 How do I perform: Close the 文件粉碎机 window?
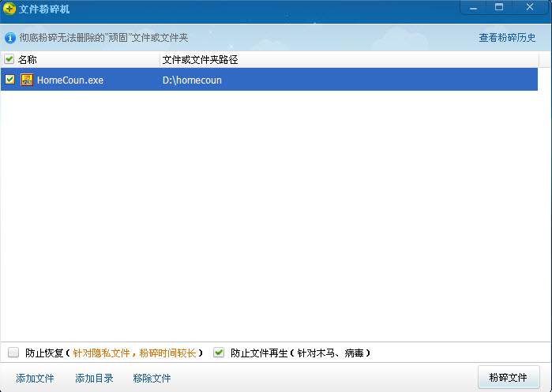click(x=530, y=7)
